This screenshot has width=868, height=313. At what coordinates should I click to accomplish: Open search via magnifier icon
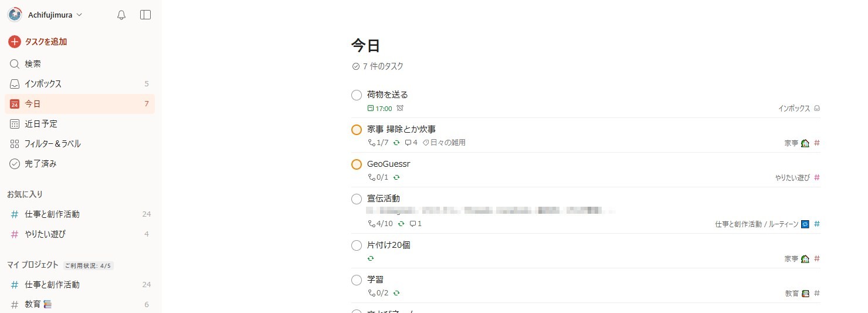point(15,63)
